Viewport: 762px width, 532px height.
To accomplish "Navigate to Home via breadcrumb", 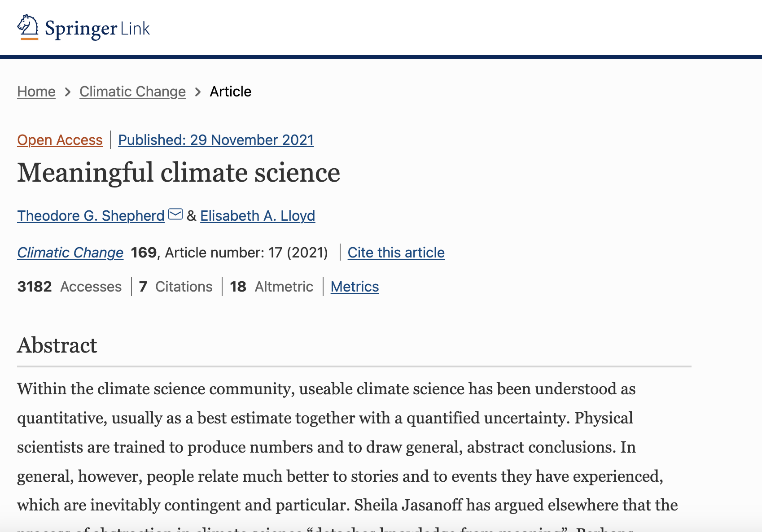I will 36,92.
